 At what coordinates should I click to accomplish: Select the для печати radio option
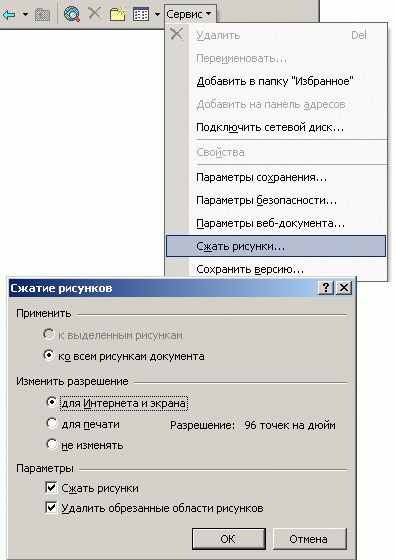point(52,424)
